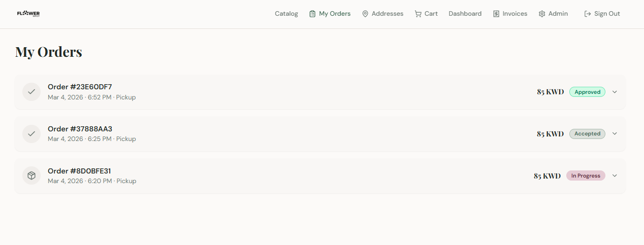Image resolution: width=644 pixels, height=245 pixels.
Task: Click the invoice dollar icon
Action: (496, 14)
